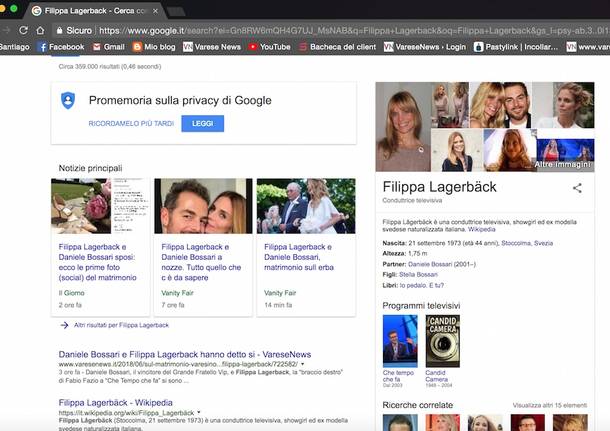Open the VareseNews 'hanno detto si' result

[x=185, y=354]
